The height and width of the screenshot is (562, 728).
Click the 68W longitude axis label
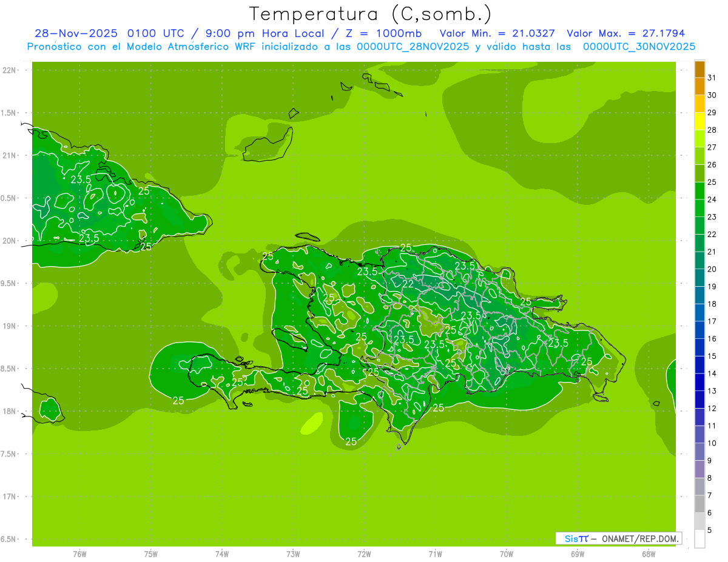click(x=648, y=554)
